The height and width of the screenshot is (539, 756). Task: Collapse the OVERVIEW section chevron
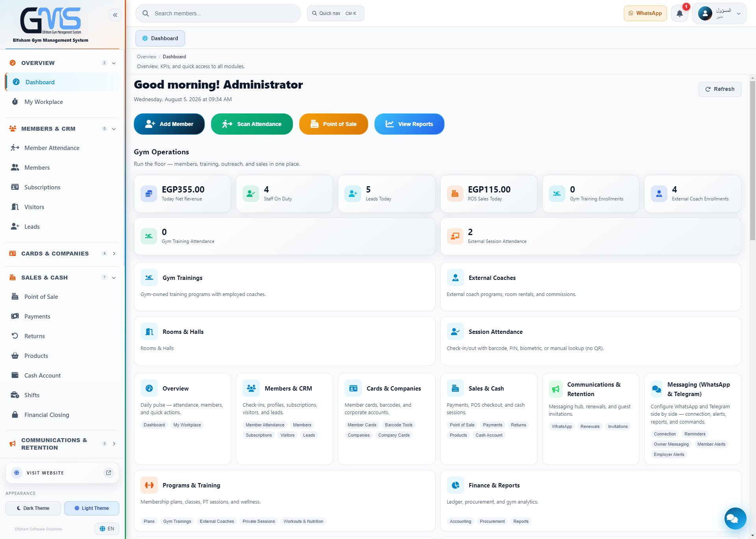point(114,63)
